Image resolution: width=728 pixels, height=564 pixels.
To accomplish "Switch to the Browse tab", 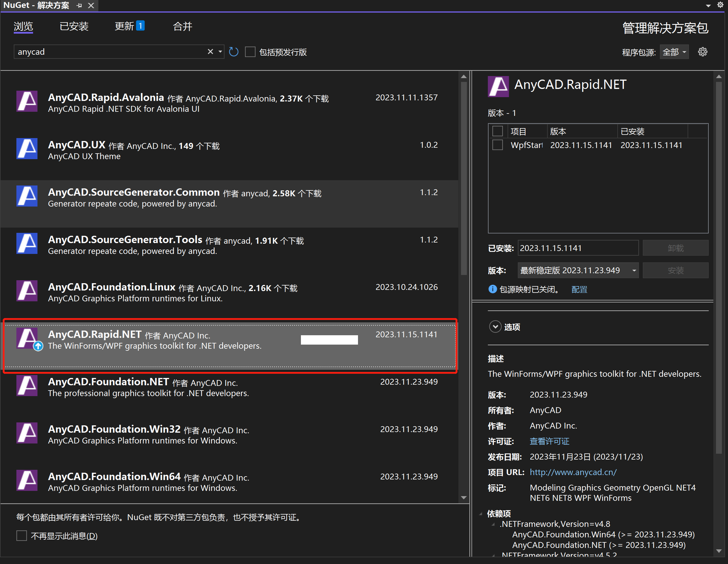I will click(x=23, y=26).
